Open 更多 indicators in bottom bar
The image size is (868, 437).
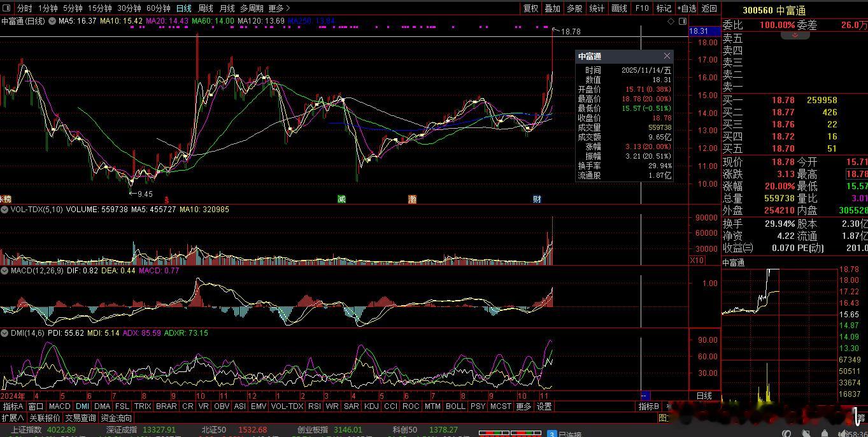point(523,406)
